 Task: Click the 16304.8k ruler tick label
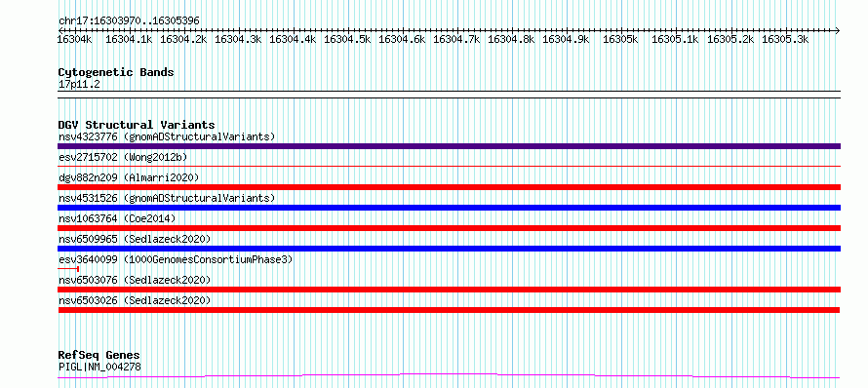point(511,39)
